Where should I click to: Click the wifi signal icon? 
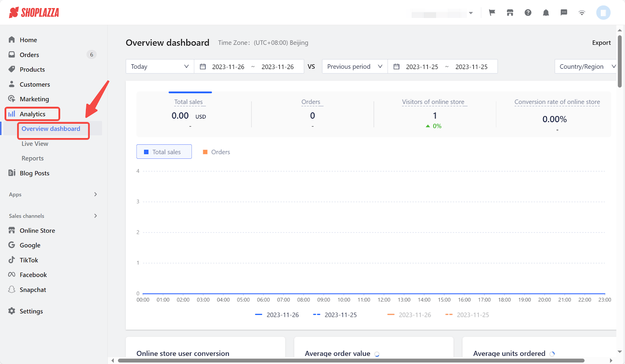pyautogui.click(x=582, y=12)
